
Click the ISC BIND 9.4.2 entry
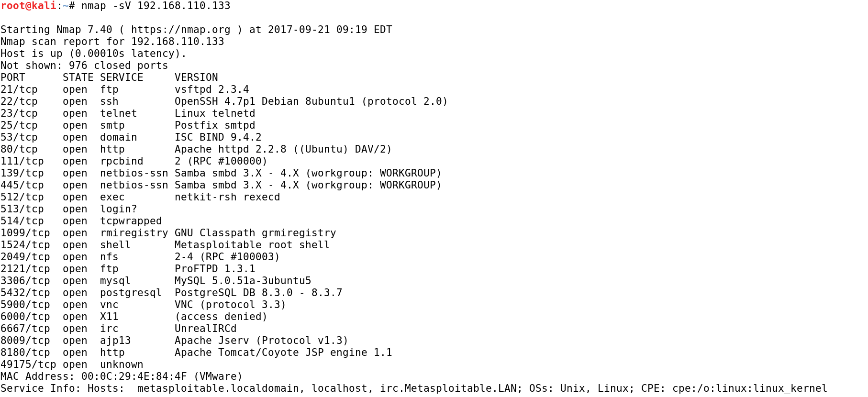pyautogui.click(x=218, y=137)
